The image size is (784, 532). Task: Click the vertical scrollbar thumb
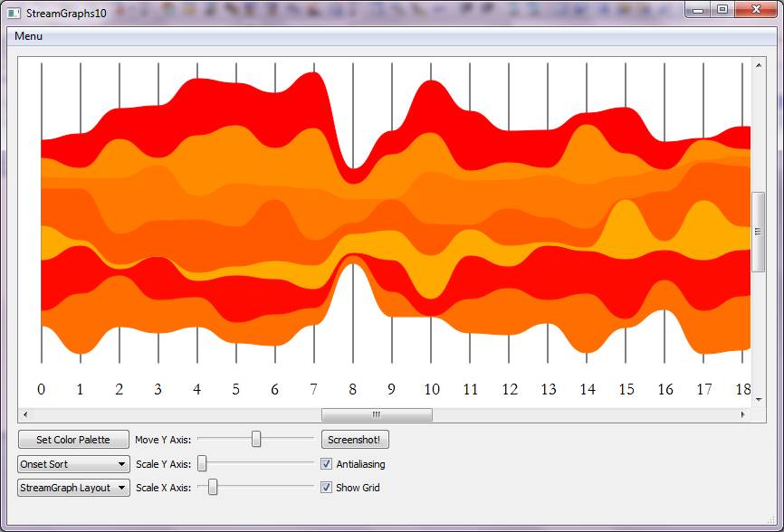759,232
